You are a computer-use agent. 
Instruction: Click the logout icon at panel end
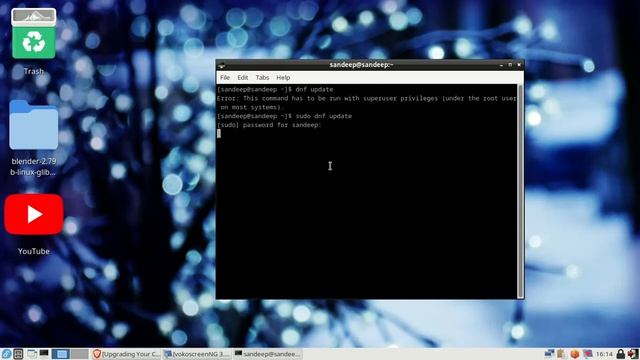tap(633, 354)
